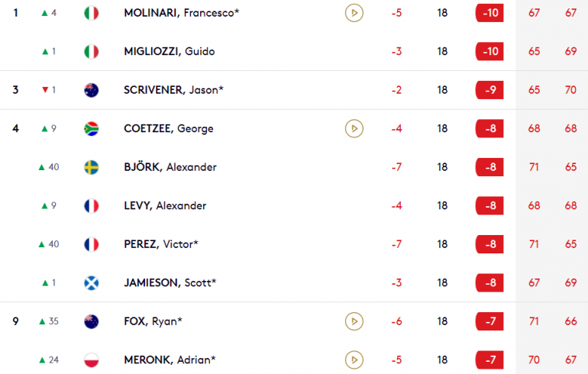
Task: Select Björk's round two score of 65
Action: 570,166
